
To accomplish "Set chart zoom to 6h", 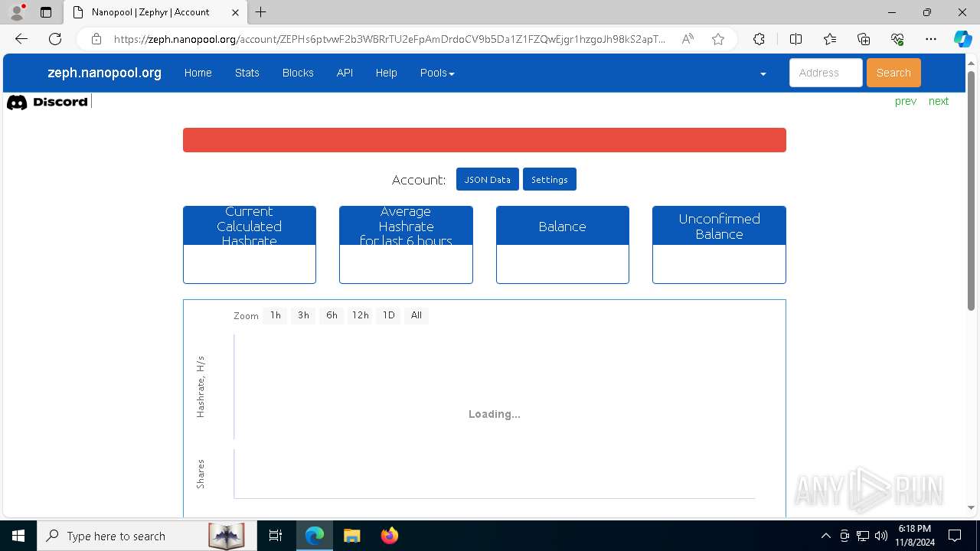I will click(332, 315).
